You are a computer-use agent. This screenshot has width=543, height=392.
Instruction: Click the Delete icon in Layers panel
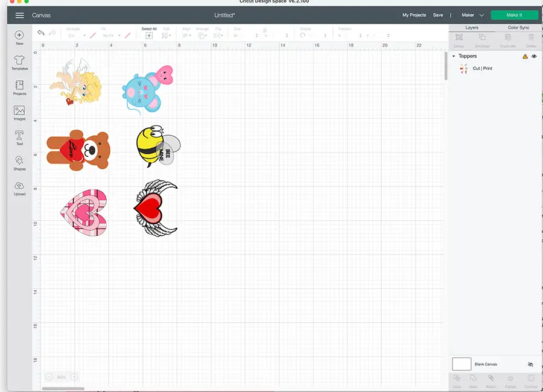tap(531, 37)
